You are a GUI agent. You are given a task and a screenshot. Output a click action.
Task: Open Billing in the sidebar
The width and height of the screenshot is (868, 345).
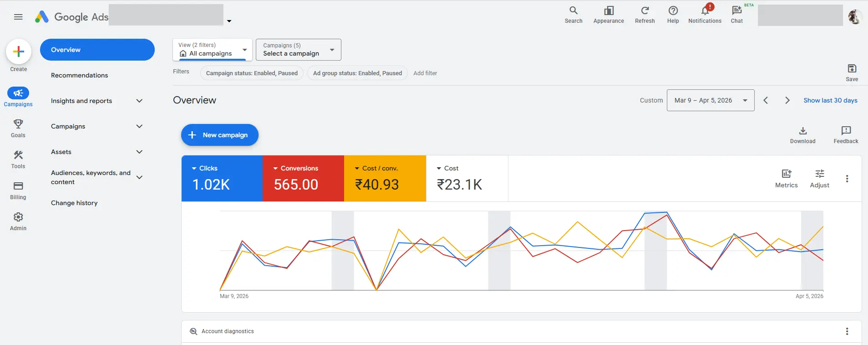(18, 190)
